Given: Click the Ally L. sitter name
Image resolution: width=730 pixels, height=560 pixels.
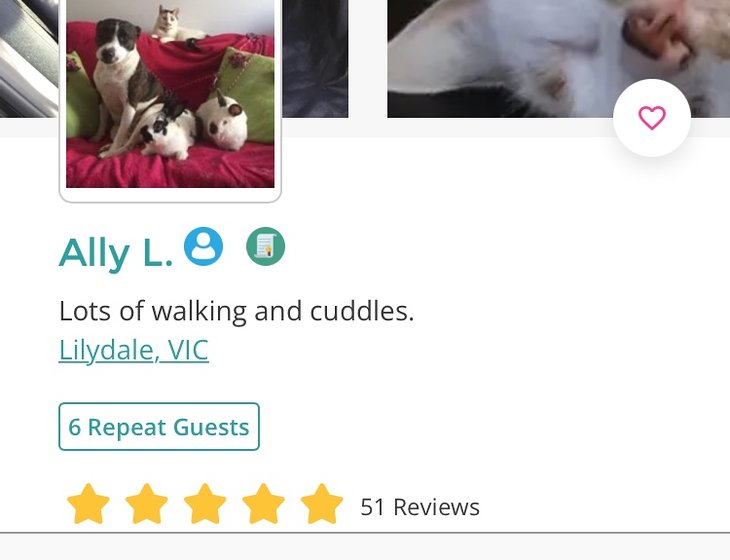Looking at the screenshot, I should click(x=116, y=253).
